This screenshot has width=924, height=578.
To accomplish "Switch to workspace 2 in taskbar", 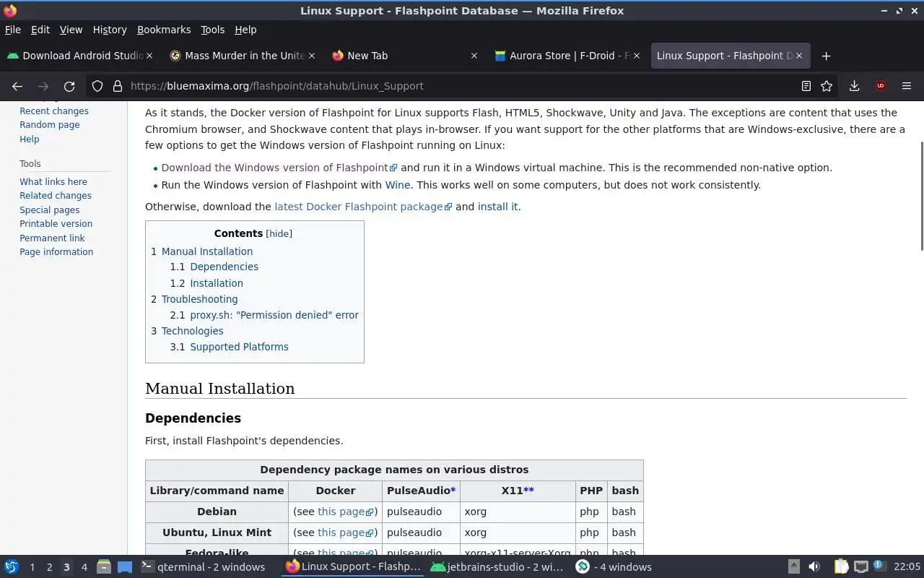I will click(x=49, y=567).
